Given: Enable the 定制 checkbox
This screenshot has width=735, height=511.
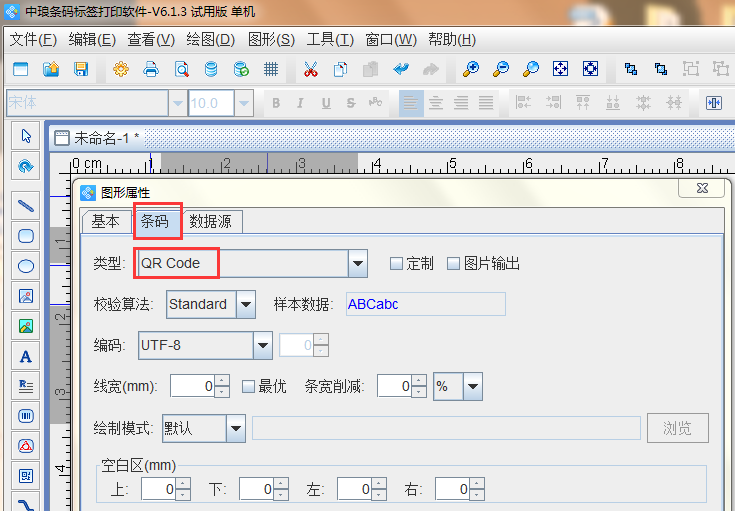Looking at the screenshot, I should 396,264.
